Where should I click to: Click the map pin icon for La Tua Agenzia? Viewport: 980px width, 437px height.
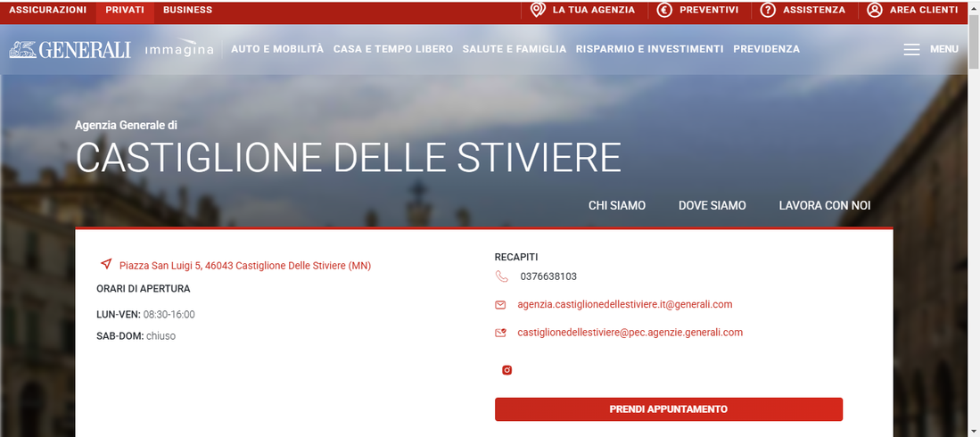click(x=538, y=10)
